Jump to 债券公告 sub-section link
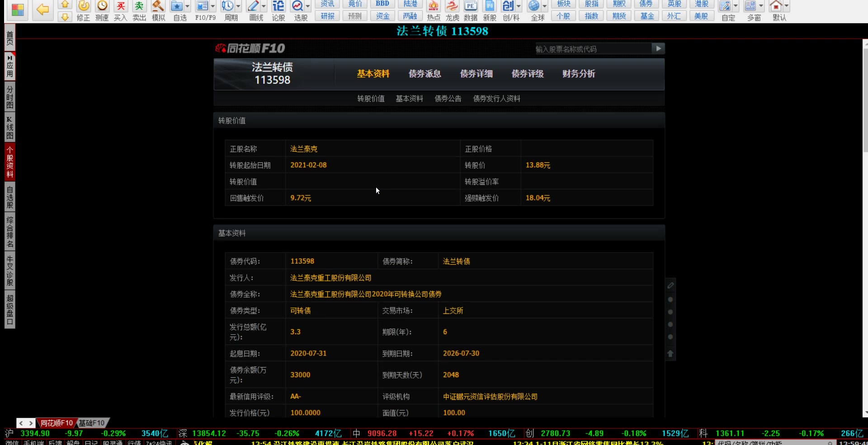Image resolution: width=868 pixels, height=445 pixels. pos(448,99)
